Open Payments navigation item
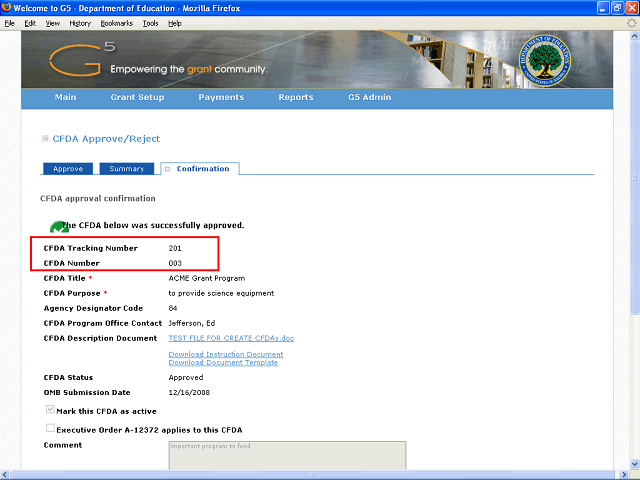Viewport: 640px width, 480px height. (221, 97)
